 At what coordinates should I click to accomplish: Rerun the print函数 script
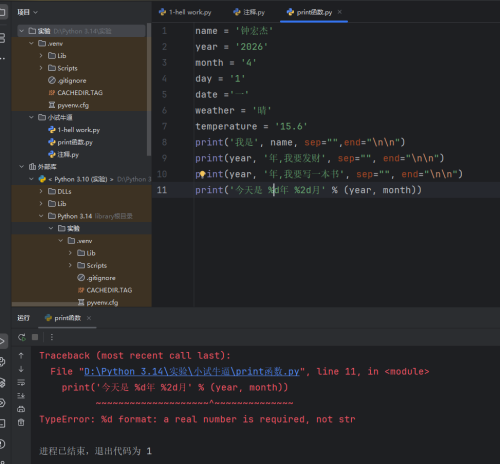click(x=22, y=337)
